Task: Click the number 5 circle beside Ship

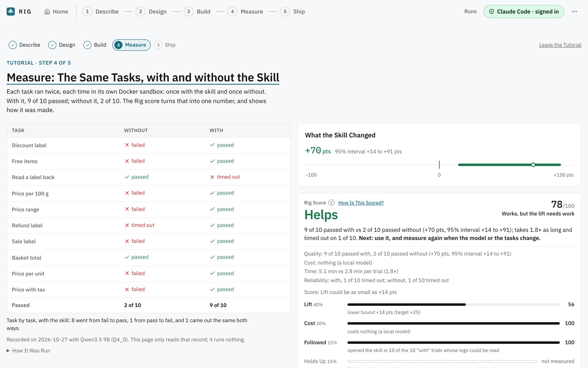Action: point(158,45)
